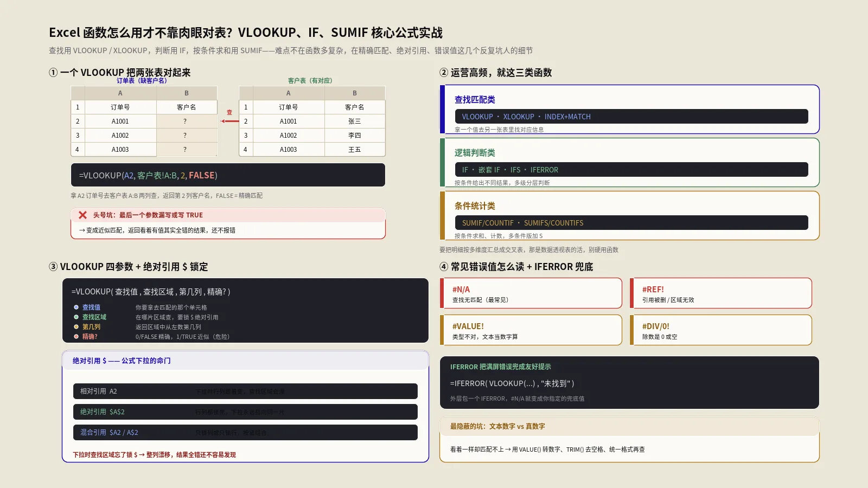Click the description 0/FALSE 精确，1/TRUE 近似（危险）

coord(183,337)
